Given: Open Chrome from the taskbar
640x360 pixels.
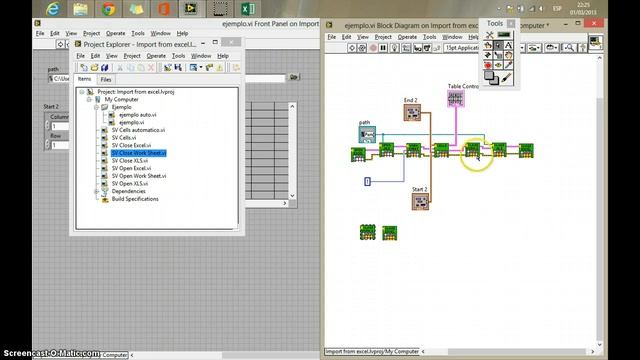Looking at the screenshot, I should 108,9.
